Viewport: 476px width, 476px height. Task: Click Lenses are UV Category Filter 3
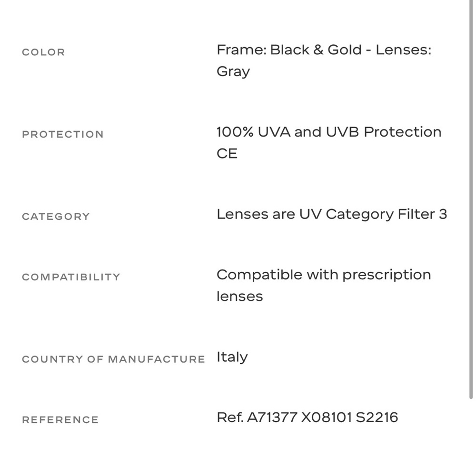point(332,214)
